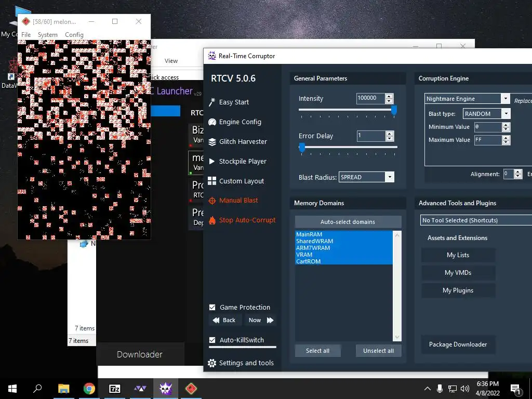Viewport: 532px width, 399px height.
Task: Open Settings and tools gear icon
Action: tap(212, 363)
